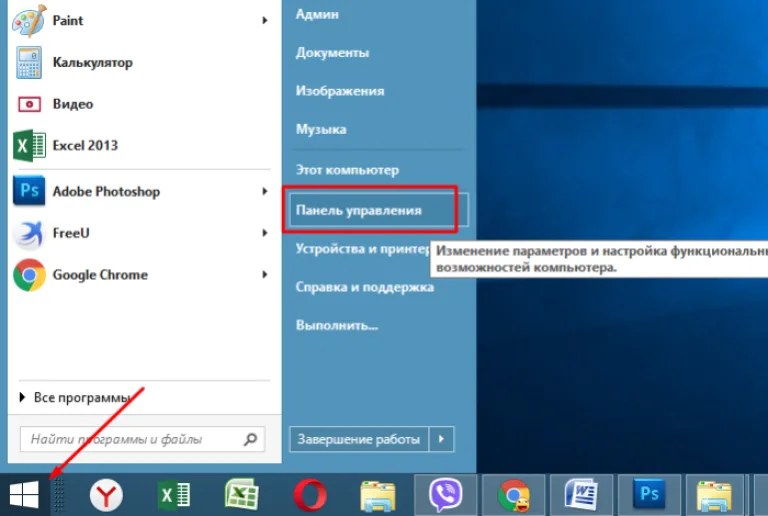Screen dimensions: 768x516
Task: Open the Видео app icon
Action: click(x=29, y=104)
